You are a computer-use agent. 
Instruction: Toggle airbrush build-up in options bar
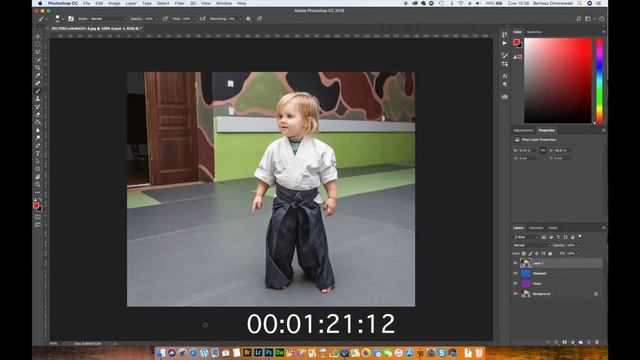point(202,19)
